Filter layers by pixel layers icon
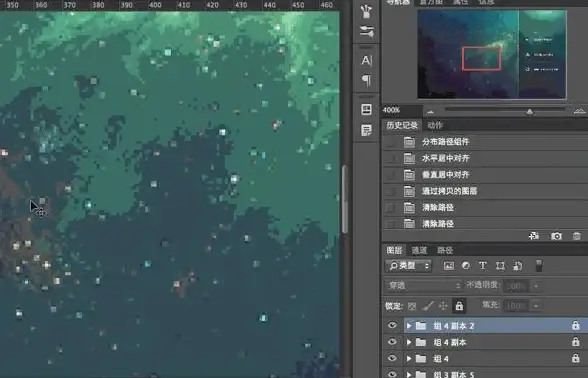 (448, 266)
